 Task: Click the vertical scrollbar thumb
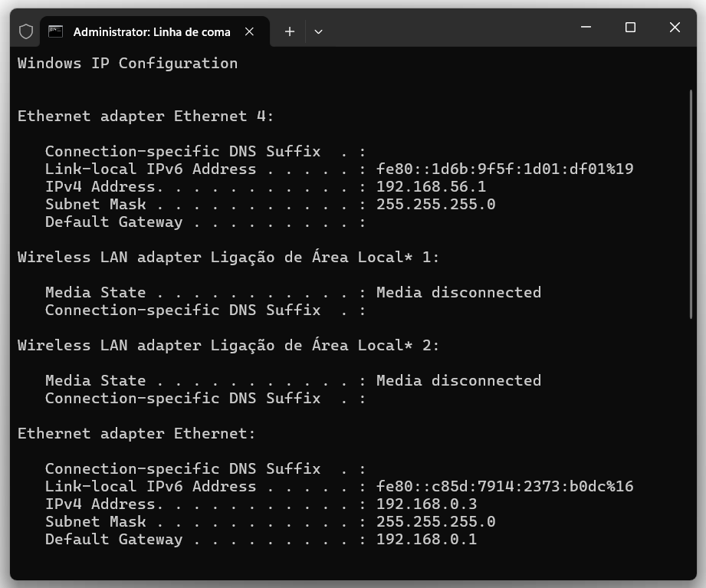(x=691, y=203)
